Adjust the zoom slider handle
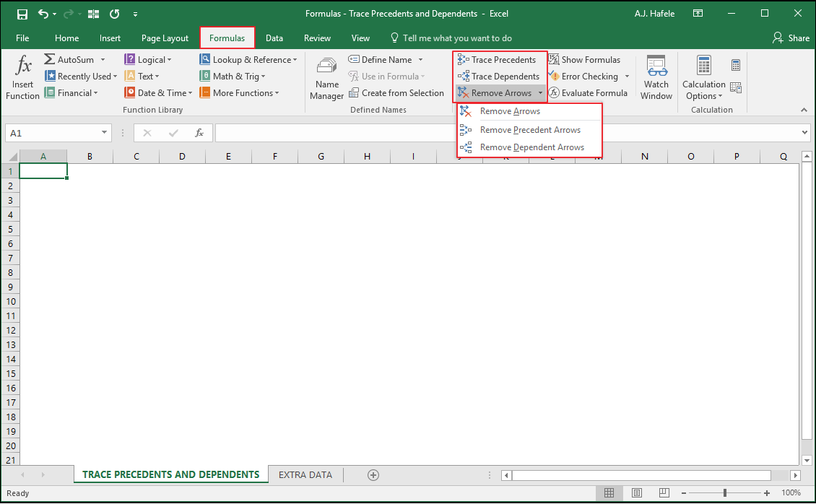816x504 pixels. pos(724,492)
